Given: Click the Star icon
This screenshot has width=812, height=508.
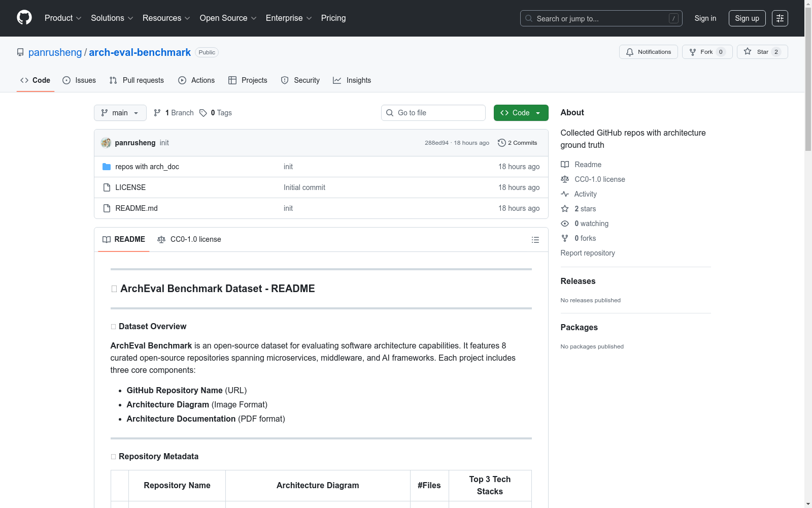Looking at the screenshot, I should click(x=748, y=51).
